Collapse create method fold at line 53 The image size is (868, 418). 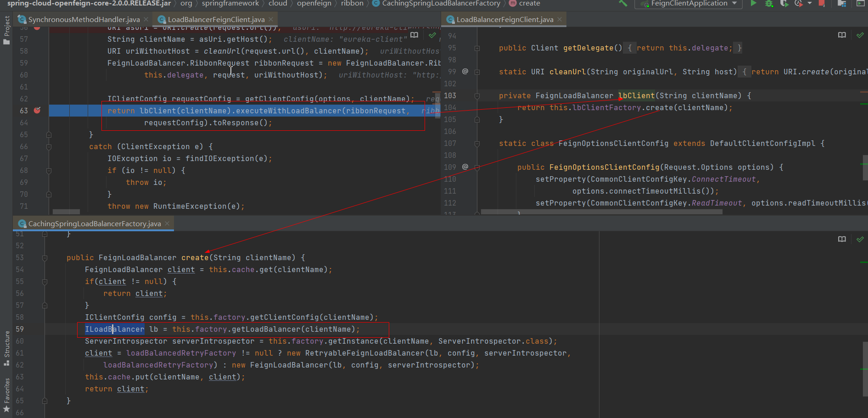pyautogui.click(x=45, y=258)
